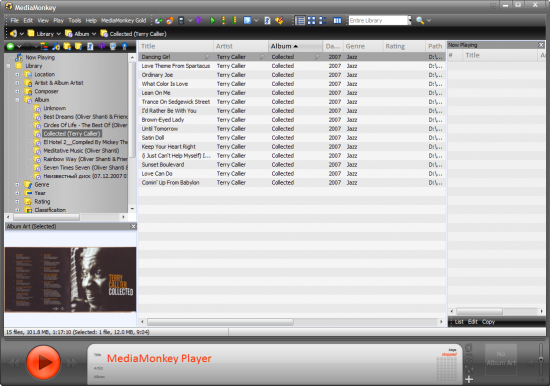Viewport: 550px width, 386px height.
Task: Close the Now Playing panel
Action: [541, 45]
